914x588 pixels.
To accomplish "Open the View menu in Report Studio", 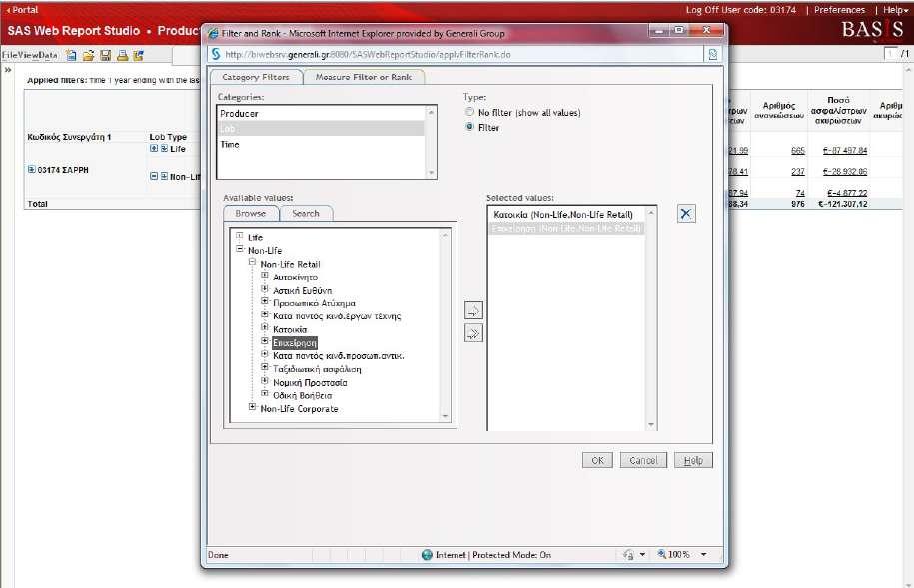I will pyautogui.click(x=30, y=55).
